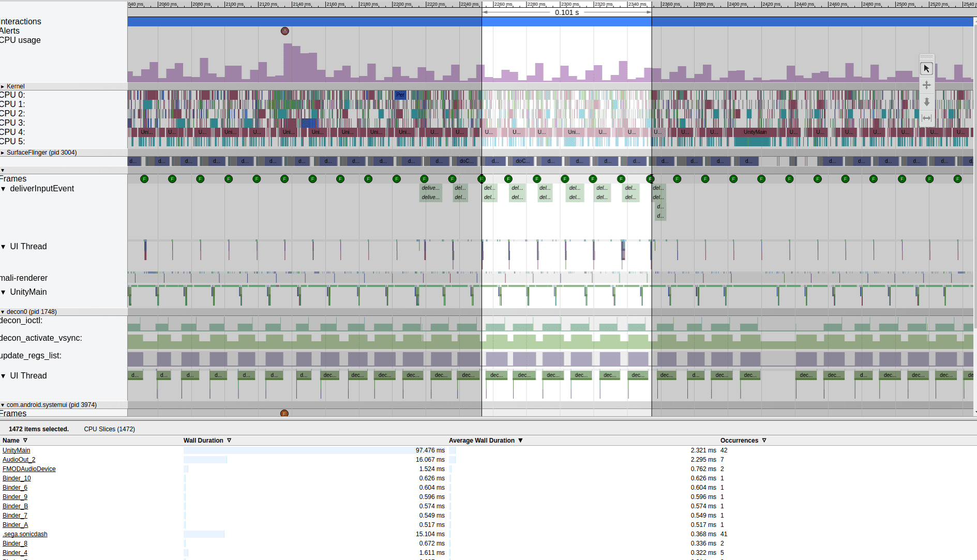Collapse the deliverInputEvent track

point(4,189)
